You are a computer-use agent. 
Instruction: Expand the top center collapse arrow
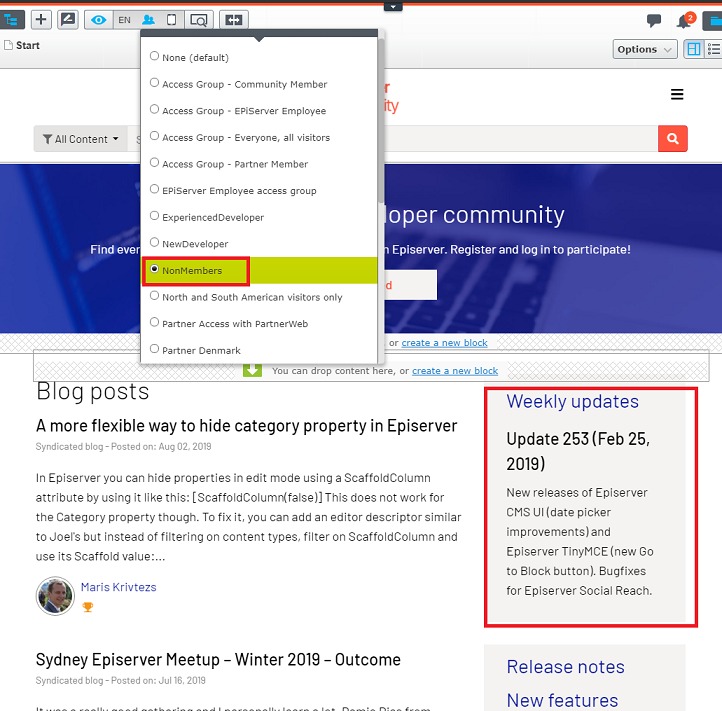click(394, 6)
